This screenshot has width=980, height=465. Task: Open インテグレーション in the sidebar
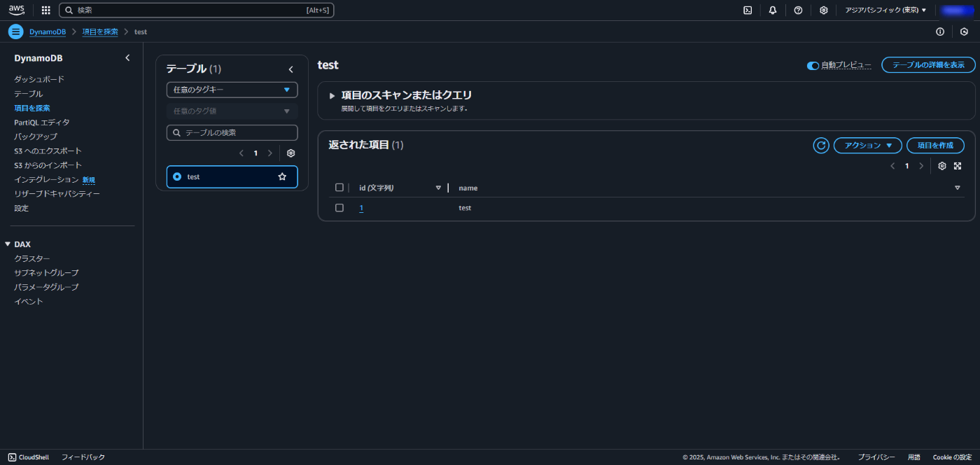46,180
